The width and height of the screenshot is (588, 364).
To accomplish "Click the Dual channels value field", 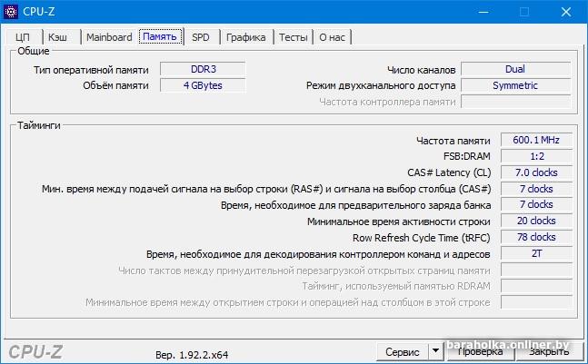I will pos(515,69).
